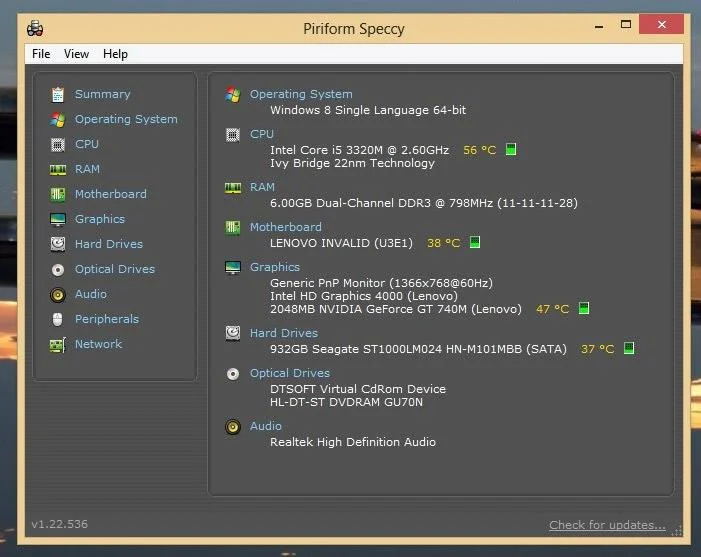
Task: Click the Audio speaker icon in summary panel
Action: click(x=233, y=427)
